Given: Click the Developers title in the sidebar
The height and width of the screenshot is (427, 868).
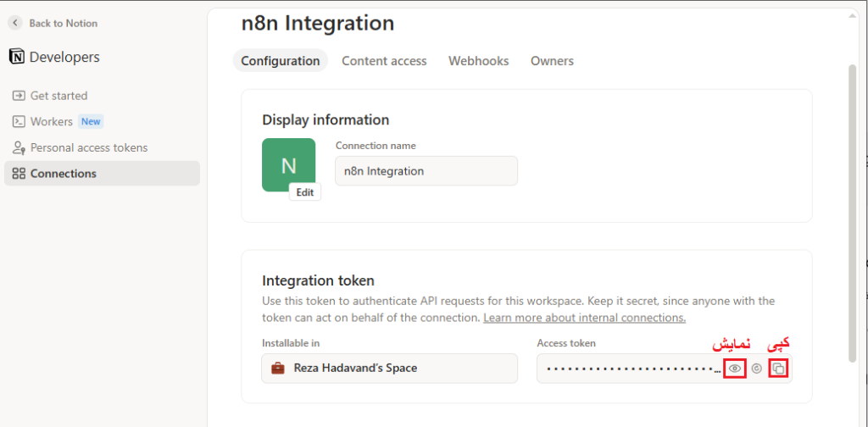Looking at the screenshot, I should [64, 57].
